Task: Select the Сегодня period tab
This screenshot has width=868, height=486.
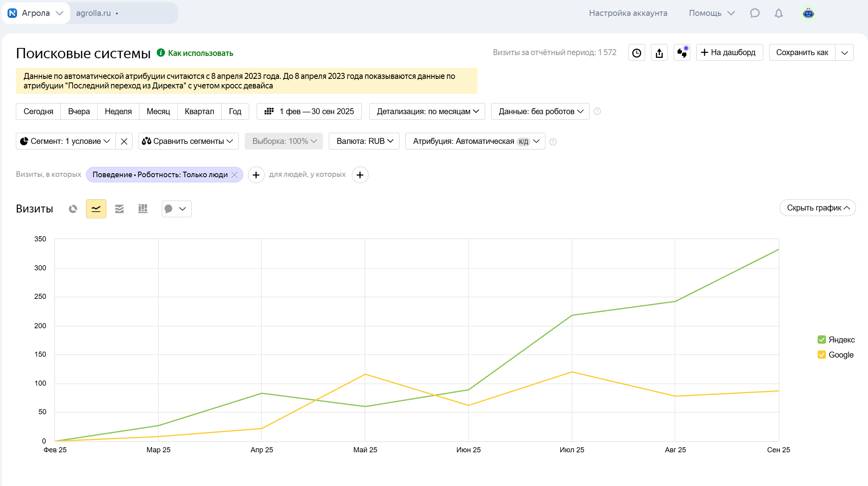Action: point(38,111)
